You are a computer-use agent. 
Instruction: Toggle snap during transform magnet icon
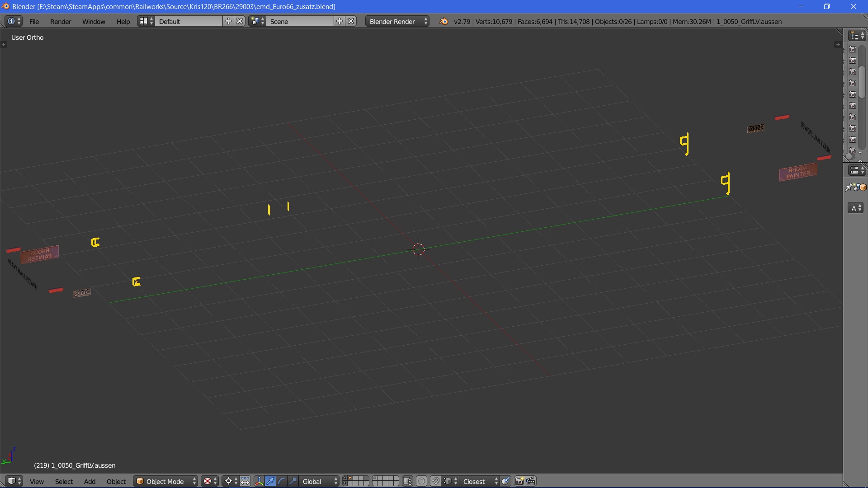[435, 481]
